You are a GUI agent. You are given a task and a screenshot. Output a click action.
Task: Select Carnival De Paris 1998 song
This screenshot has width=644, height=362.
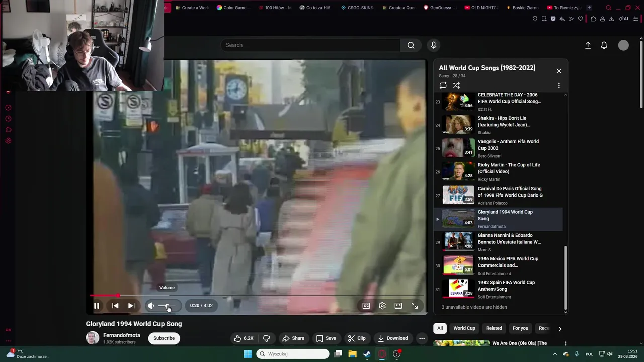tap(498, 196)
